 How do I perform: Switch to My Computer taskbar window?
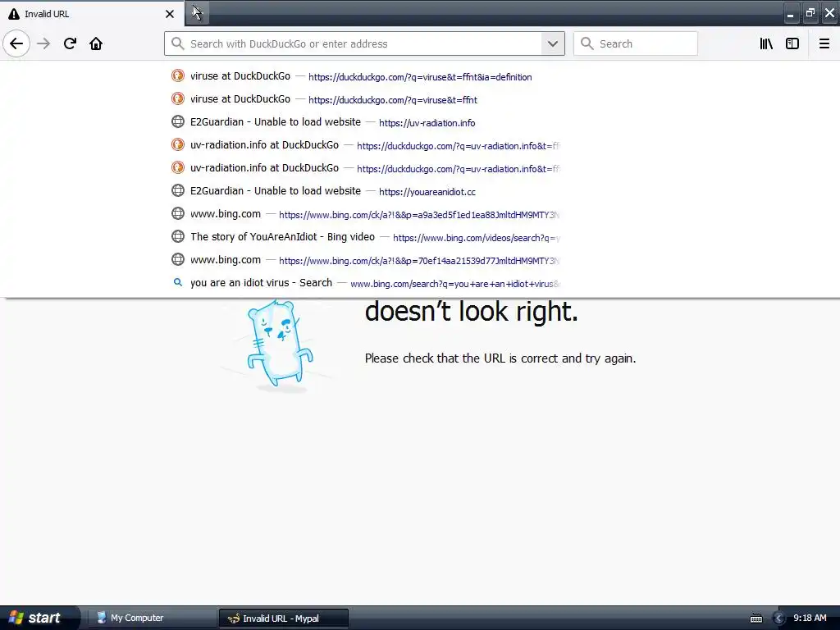click(150, 618)
